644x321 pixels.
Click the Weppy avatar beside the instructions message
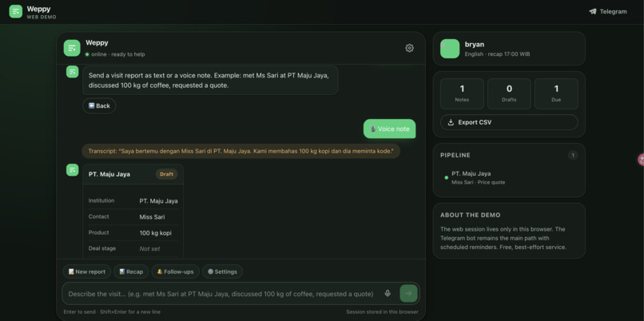click(72, 71)
